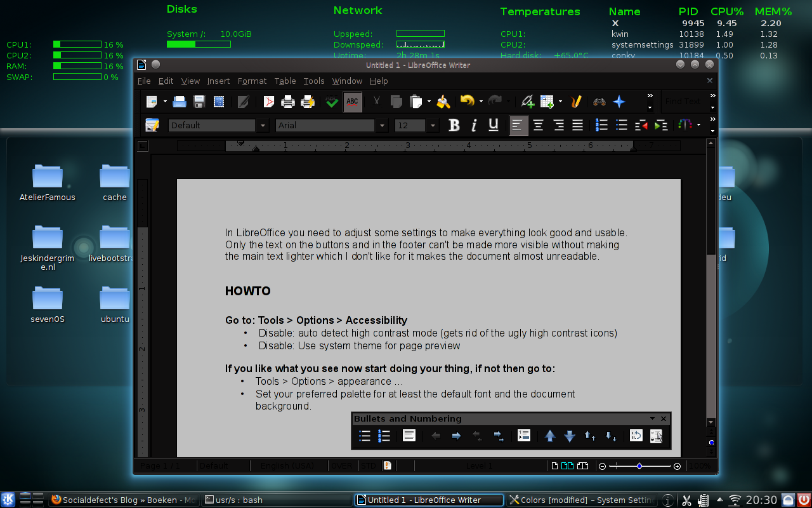Open the Arial font name dropdown
Screen dimensions: 812x508
pos(382,126)
